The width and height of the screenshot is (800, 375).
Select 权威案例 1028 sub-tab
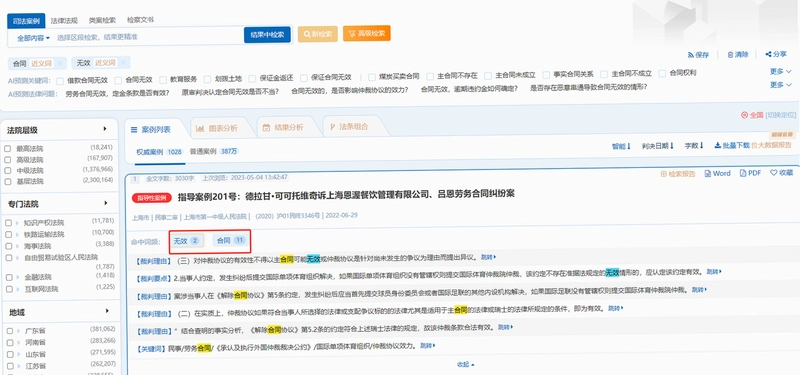159,152
